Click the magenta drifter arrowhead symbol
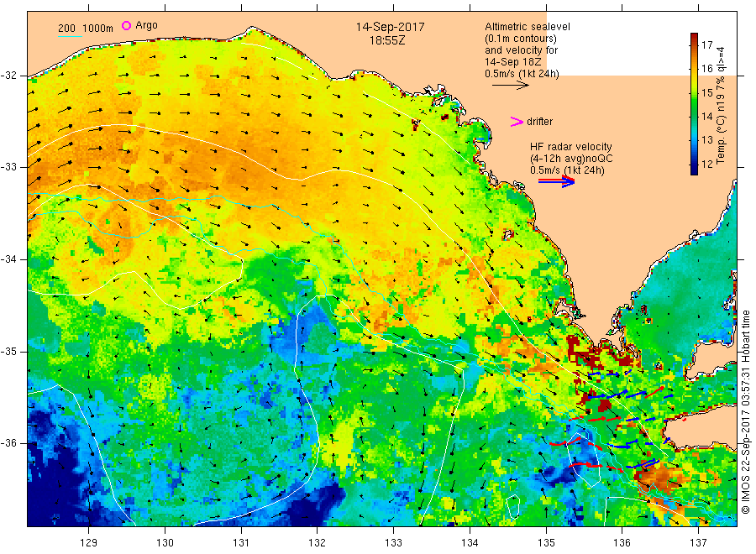Image resolution: width=756 pixels, height=554 pixels. (517, 122)
